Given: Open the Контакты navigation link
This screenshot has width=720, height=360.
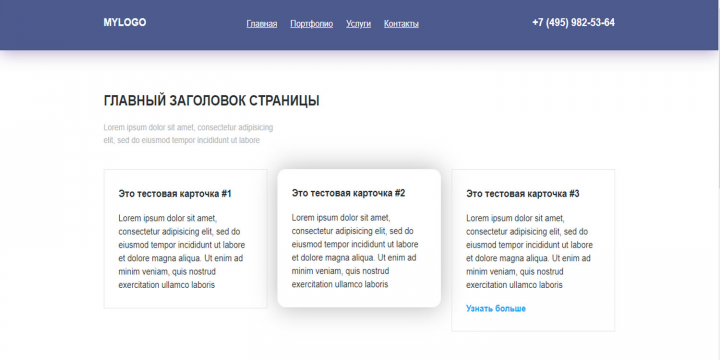Looking at the screenshot, I should pos(401,24).
